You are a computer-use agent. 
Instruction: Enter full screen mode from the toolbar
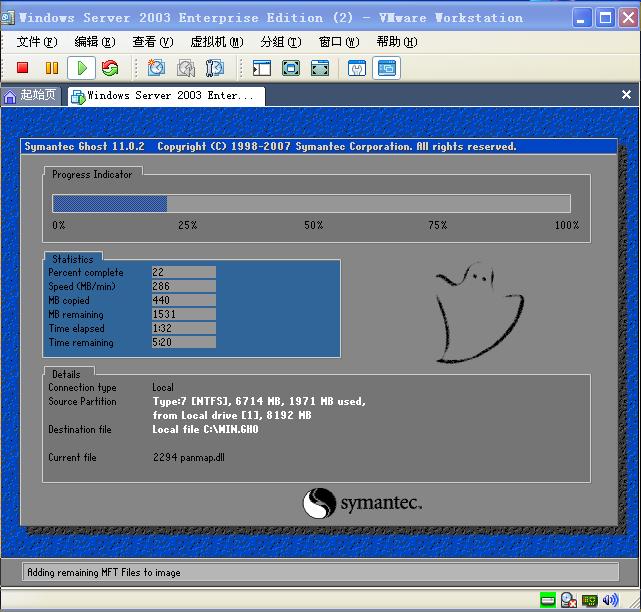pyautogui.click(x=291, y=68)
